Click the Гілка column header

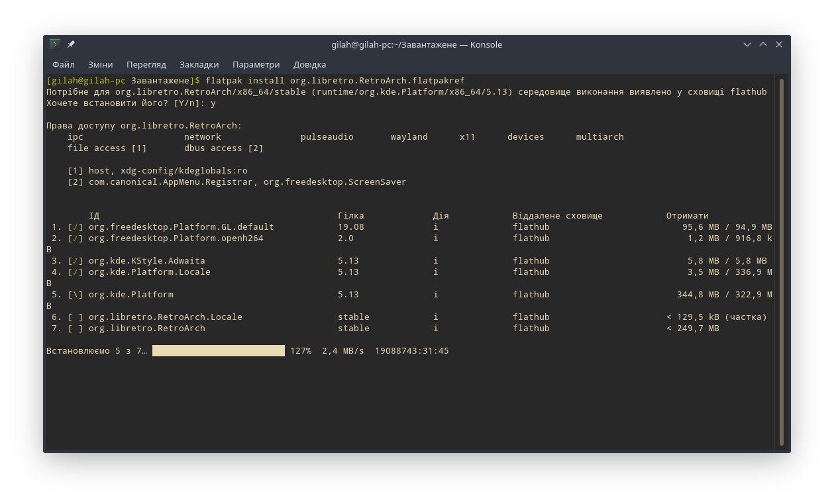click(350, 215)
